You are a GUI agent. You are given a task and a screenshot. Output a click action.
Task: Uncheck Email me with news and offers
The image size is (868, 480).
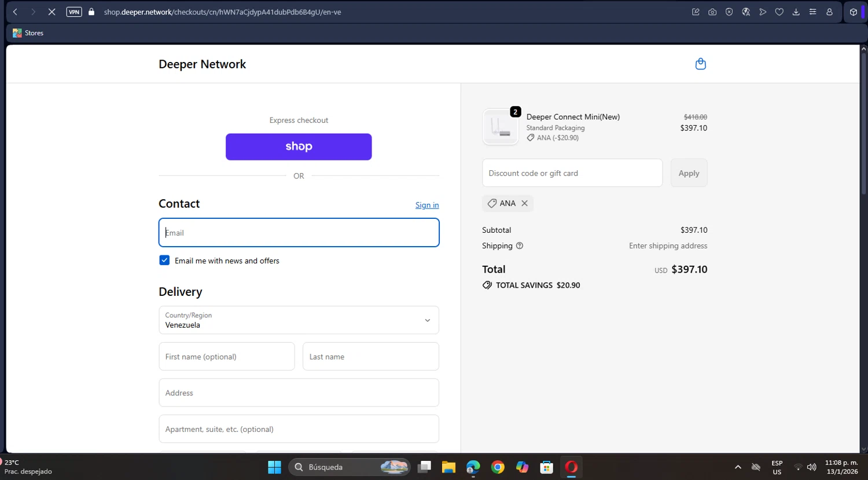tap(164, 261)
